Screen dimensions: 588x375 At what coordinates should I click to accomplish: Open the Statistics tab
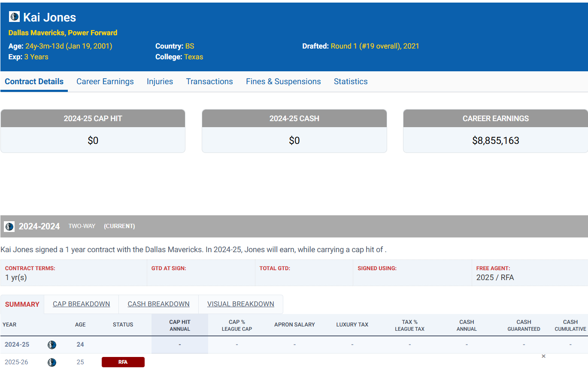click(351, 82)
